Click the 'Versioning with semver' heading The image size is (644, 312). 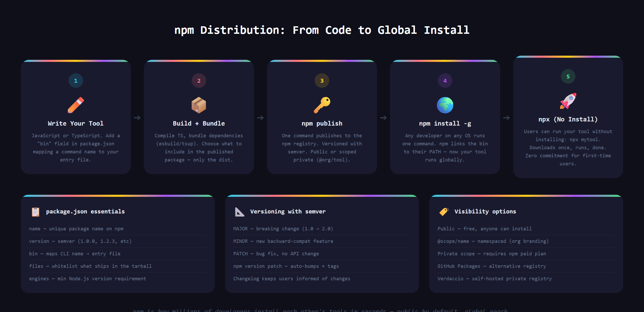coord(288,212)
